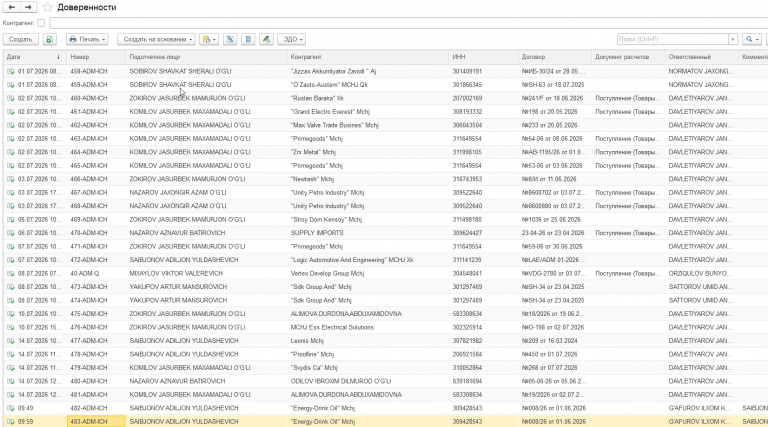Click the document icon of row 470-ADM-ICH
Viewport: 768px width, 427px height.
tap(11, 233)
